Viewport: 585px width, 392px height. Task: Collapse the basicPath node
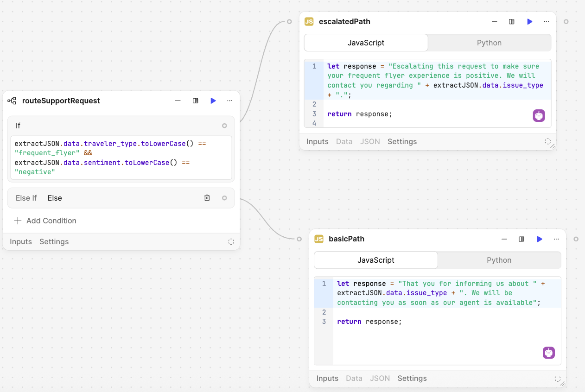[x=504, y=239]
